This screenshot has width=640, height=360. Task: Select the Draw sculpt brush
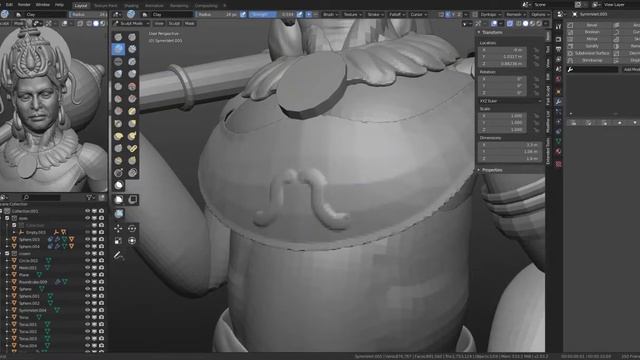118,37
